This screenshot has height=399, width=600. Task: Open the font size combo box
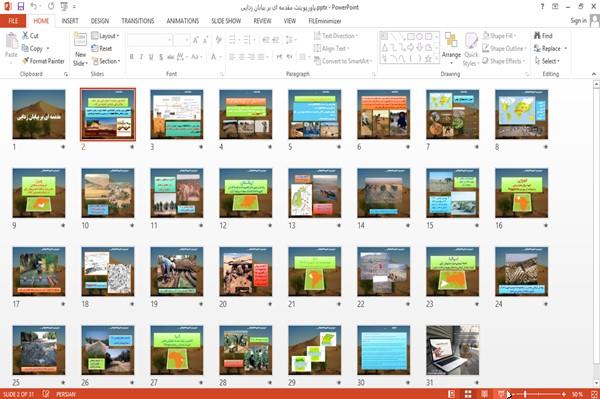pyautogui.click(x=181, y=40)
